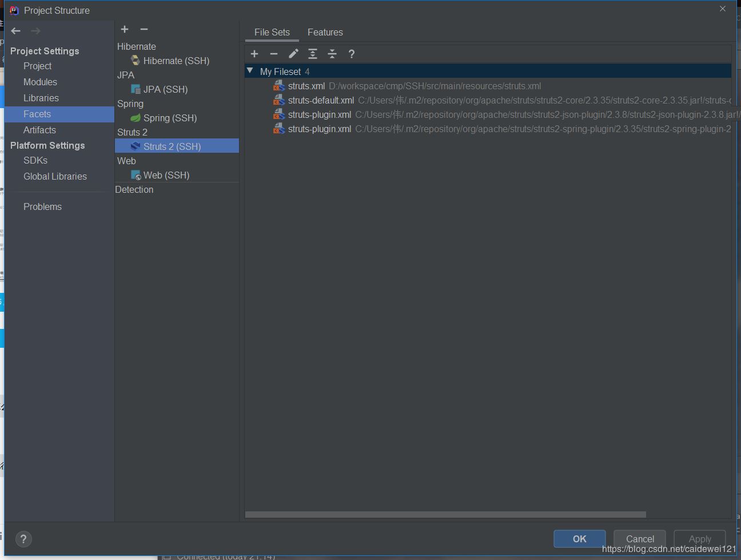Select Modules under Project Settings
This screenshot has width=741, height=560.
(40, 82)
